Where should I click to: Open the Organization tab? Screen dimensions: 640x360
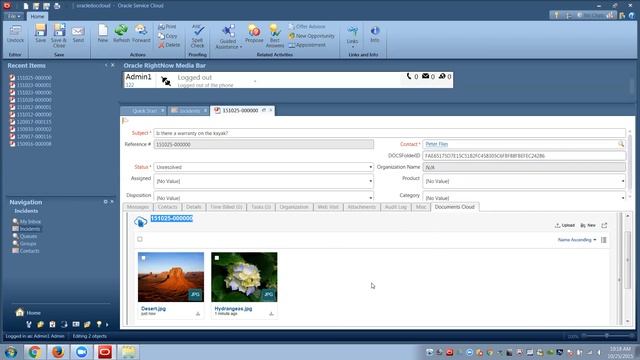click(294, 207)
